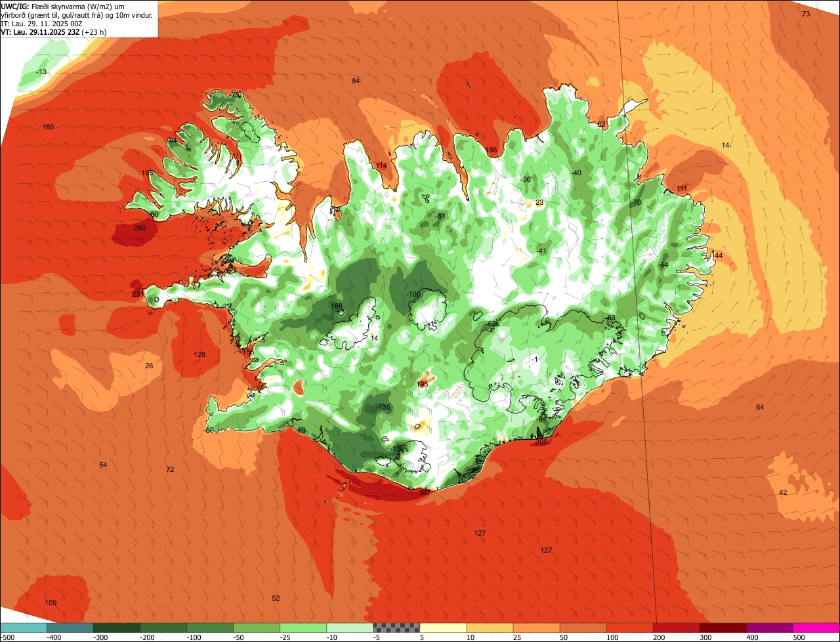Pick the light orange 25 to 50 swatch

pyautogui.click(x=536, y=628)
